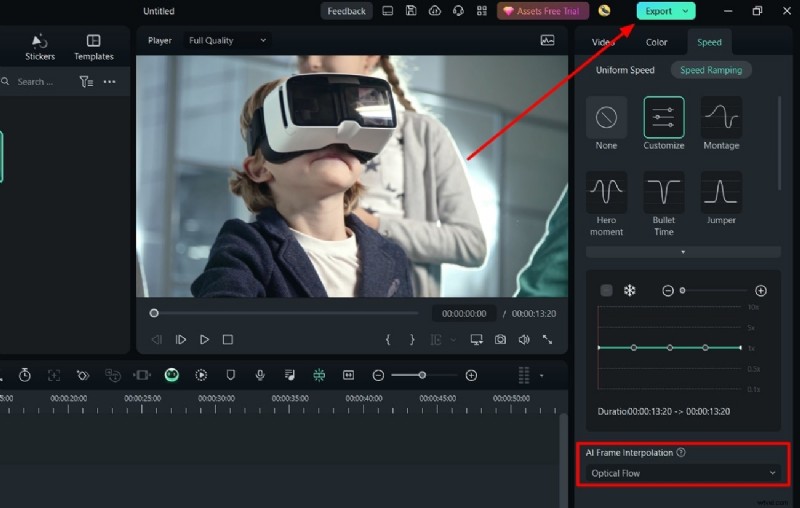The image size is (800, 508).
Task: Zoom in timeline with plus icon
Action: pyautogui.click(x=471, y=375)
